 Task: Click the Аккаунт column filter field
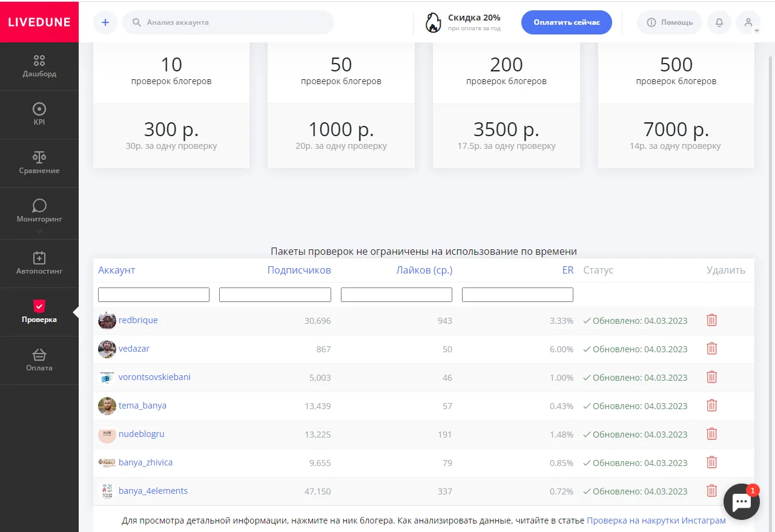(154, 295)
